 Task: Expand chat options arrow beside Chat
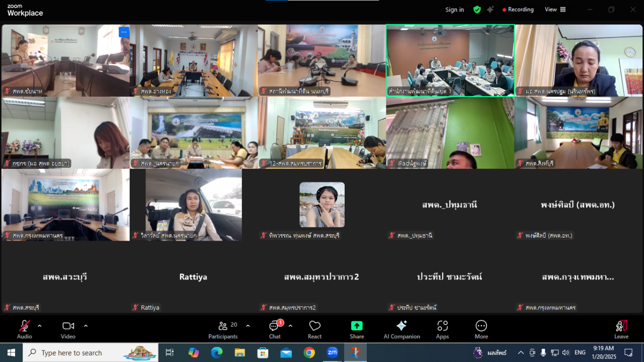click(290, 326)
